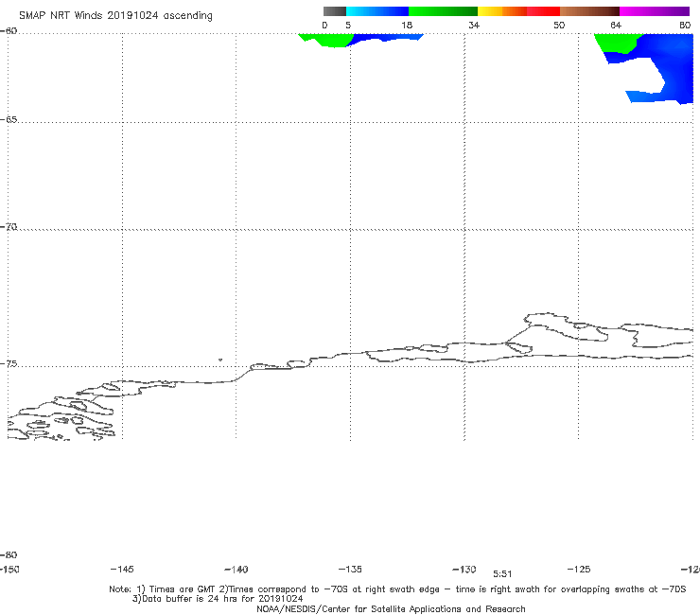Click the longitude label '-135'
Image resolution: width=700 pixels, height=615 pixels.
tap(350, 569)
